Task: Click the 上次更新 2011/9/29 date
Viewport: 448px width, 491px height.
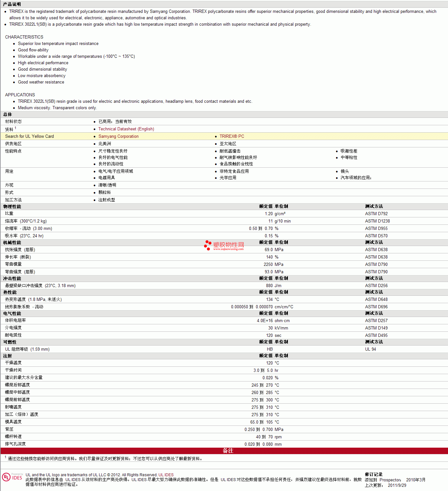Action: coord(385,485)
